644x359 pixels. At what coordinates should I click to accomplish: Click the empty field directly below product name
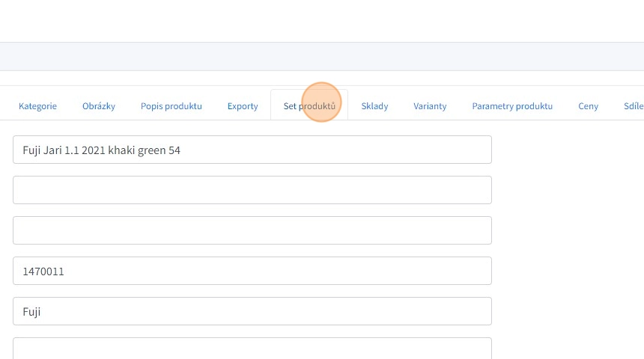[252, 190]
